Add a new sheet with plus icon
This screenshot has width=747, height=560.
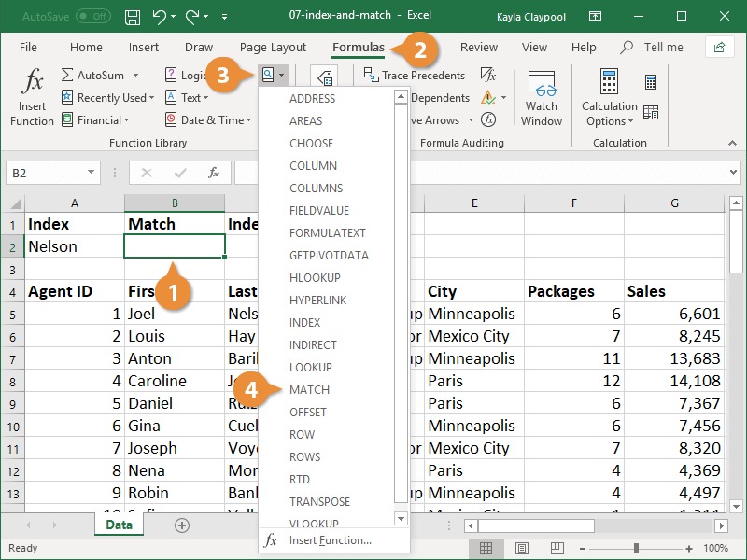pos(182,525)
